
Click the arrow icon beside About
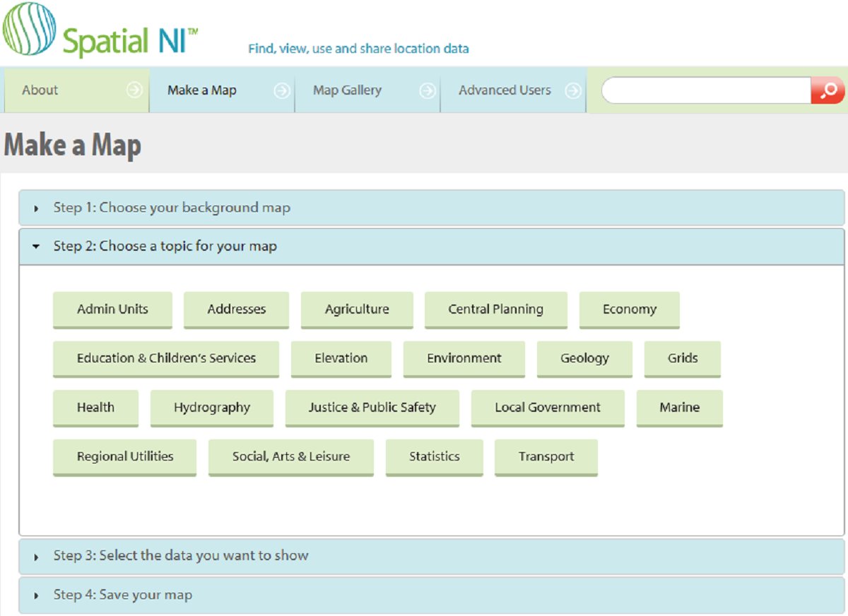(x=134, y=90)
